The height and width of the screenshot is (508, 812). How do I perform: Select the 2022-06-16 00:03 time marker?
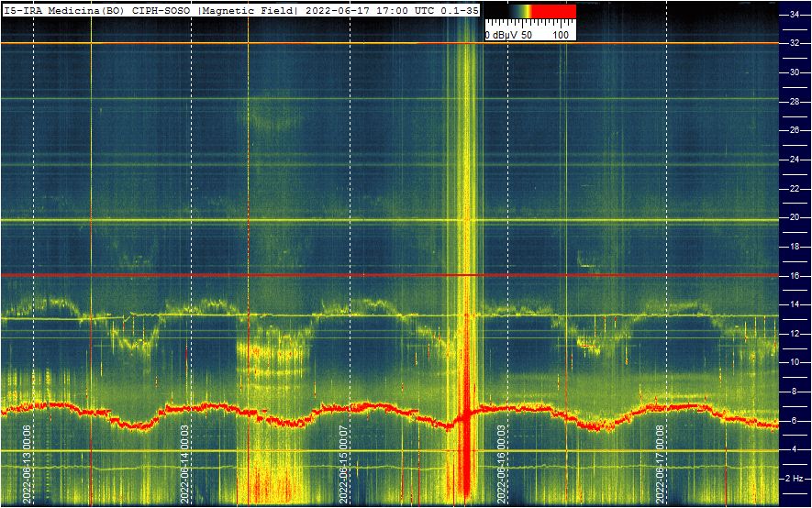pos(502,463)
